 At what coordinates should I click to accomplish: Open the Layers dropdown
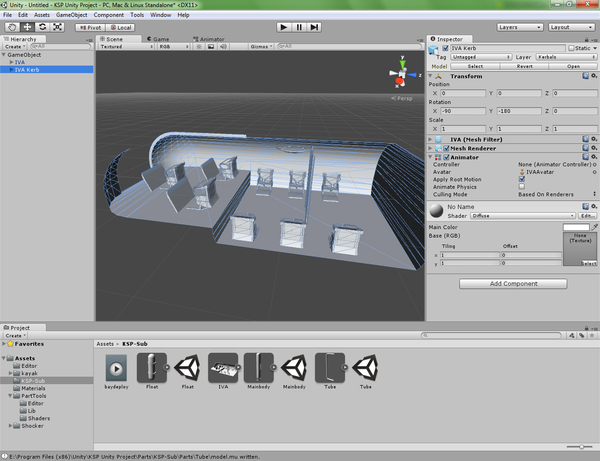(518, 27)
